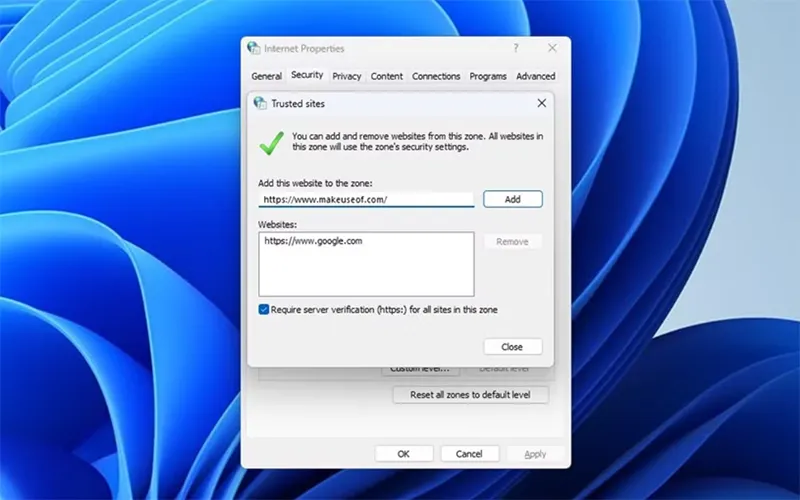The width and height of the screenshot is (800, 500).
Task: Switch to the Security tab
Action: click(x=307, y=75)
